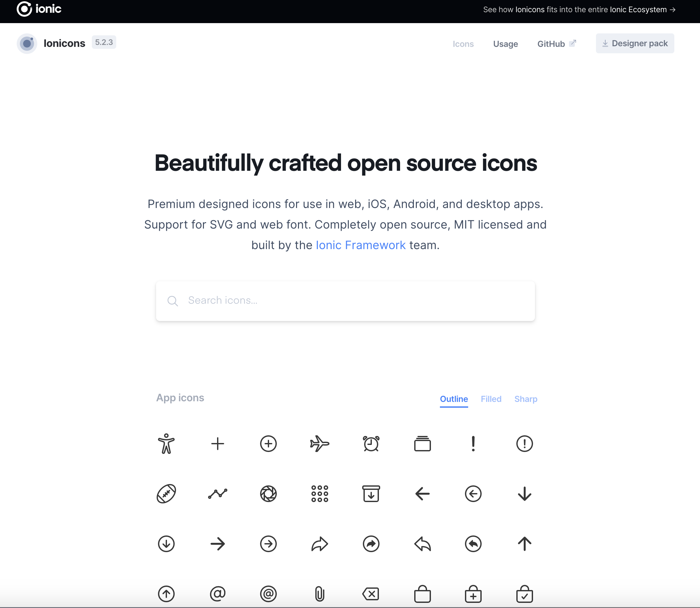Select the arrow-up-circle icon
The image size is (700, 608).
[x=166, y=594]
